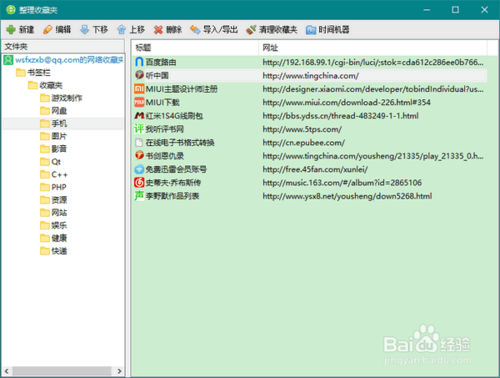Viewport: 500px width, 378px height.
Task: Open the 时间机器 time machine tool
Action: click(327, 30)
